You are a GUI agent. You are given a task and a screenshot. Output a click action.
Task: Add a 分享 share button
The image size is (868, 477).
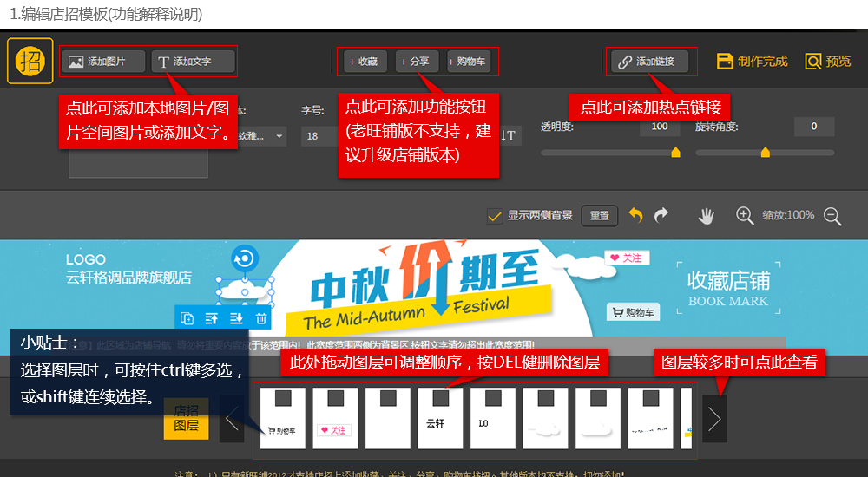[417, 62]
